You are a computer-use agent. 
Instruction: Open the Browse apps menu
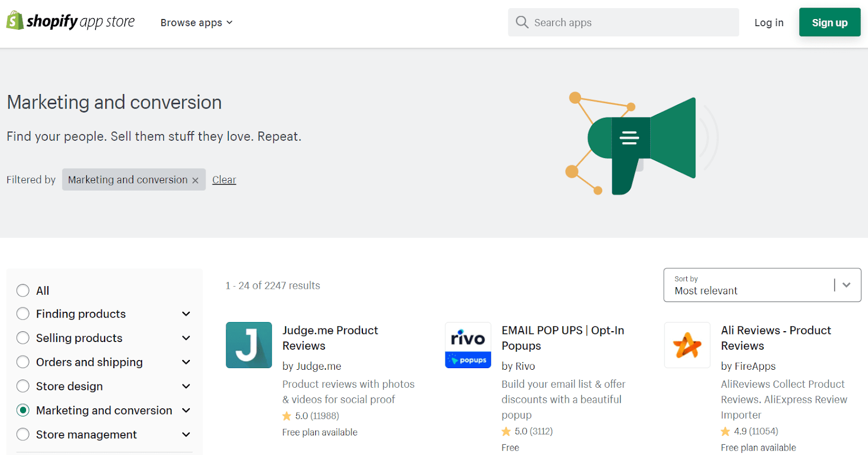click(x=196, y=22)
